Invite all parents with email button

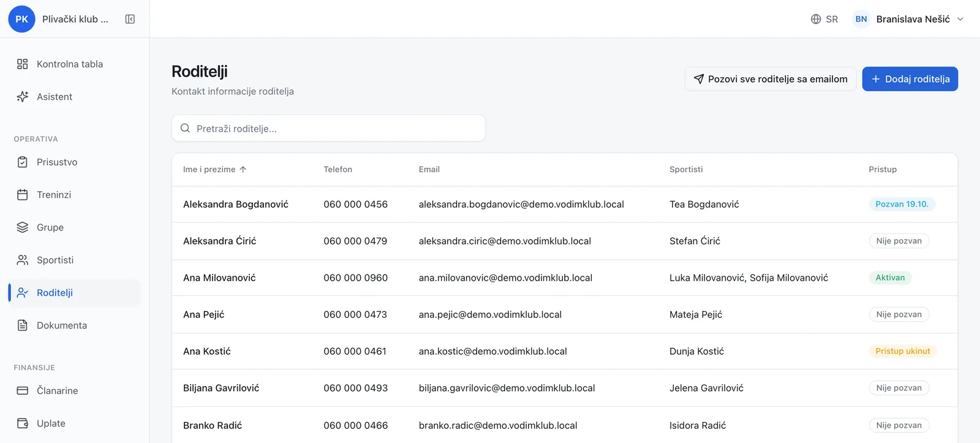(x=771, y=79)
